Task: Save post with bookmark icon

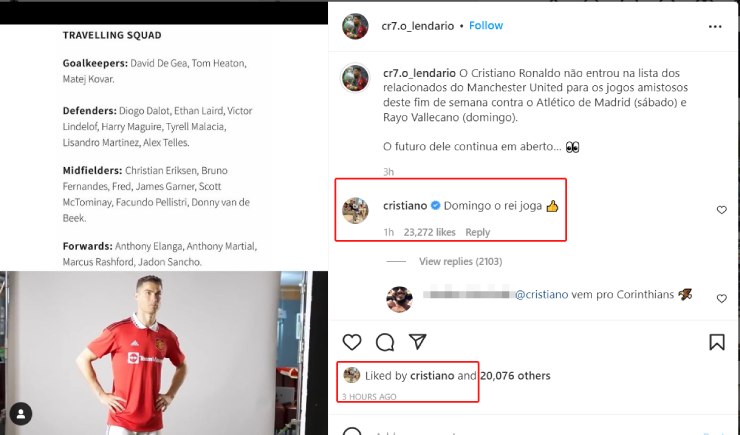Action: pos(717,342)
